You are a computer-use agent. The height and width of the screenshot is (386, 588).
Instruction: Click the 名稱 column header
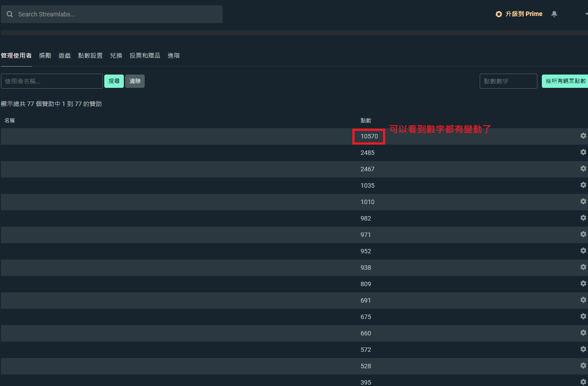pos(10,121)
